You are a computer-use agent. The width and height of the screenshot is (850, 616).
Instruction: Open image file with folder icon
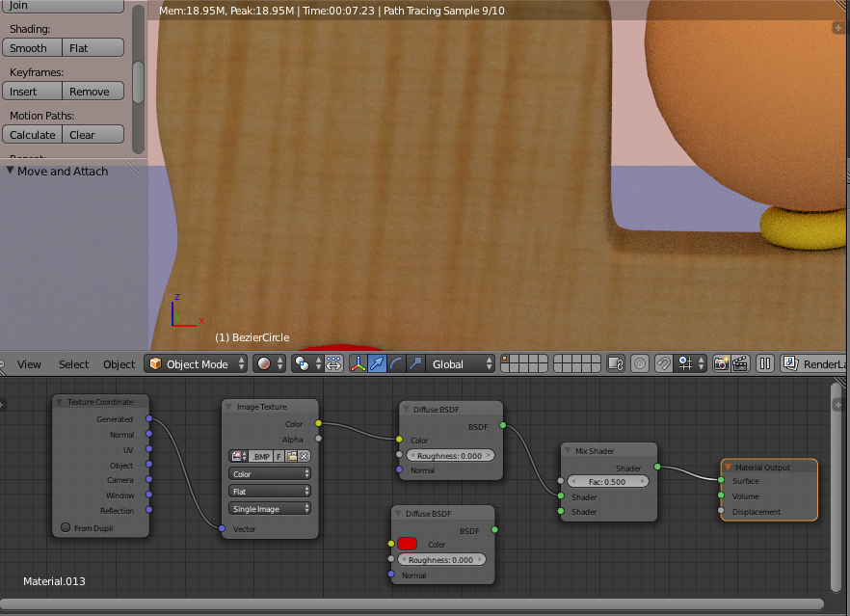(x=292, y=456)
